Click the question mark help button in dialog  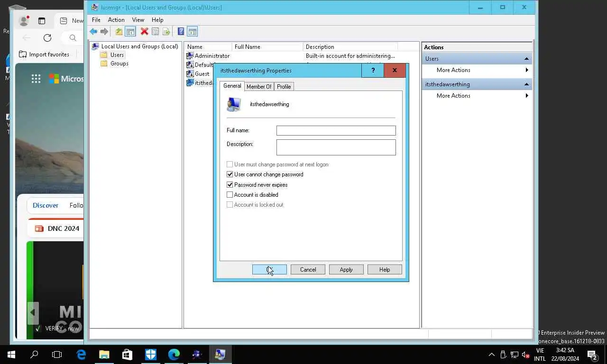pos(373,70)
